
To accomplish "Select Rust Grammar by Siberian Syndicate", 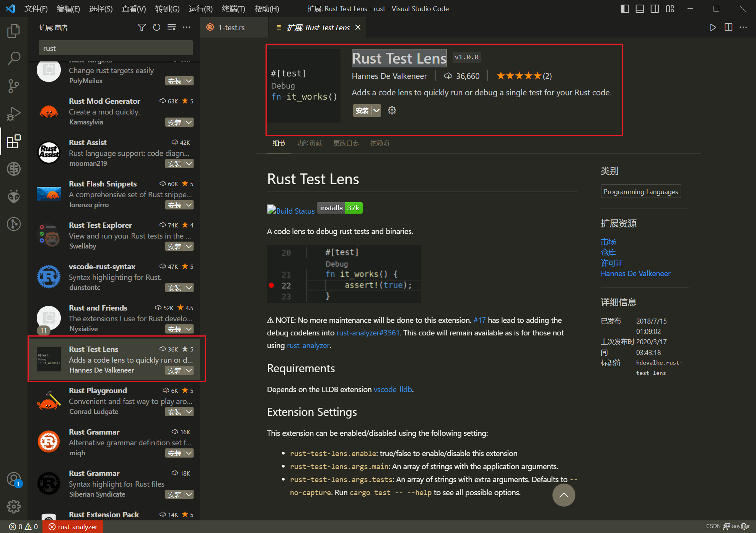I will (114, 483).
